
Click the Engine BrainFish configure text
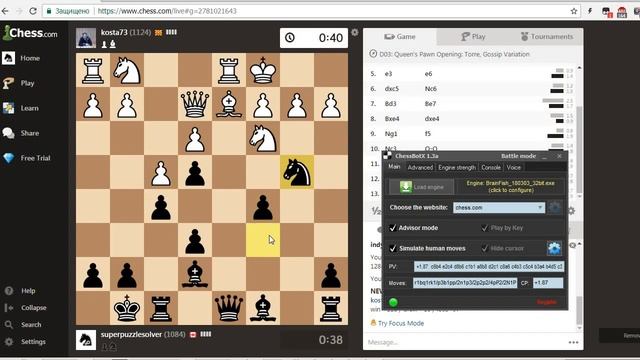coord(511,187)
